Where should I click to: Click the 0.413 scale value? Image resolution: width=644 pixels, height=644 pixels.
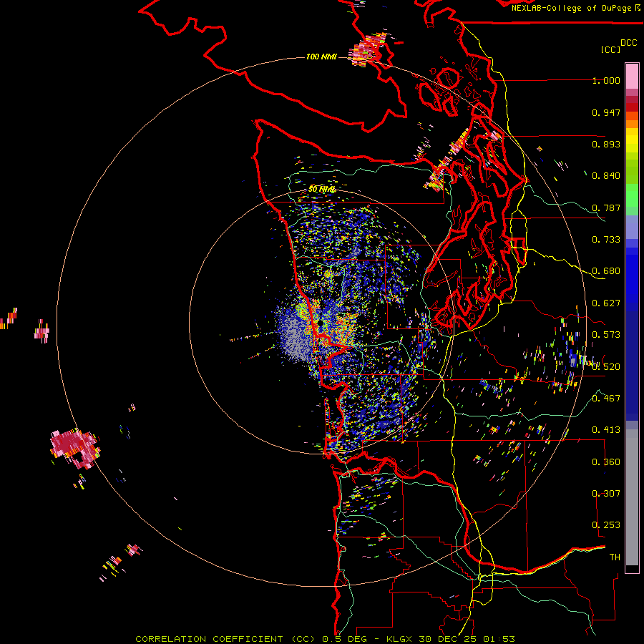pos(606,430)
